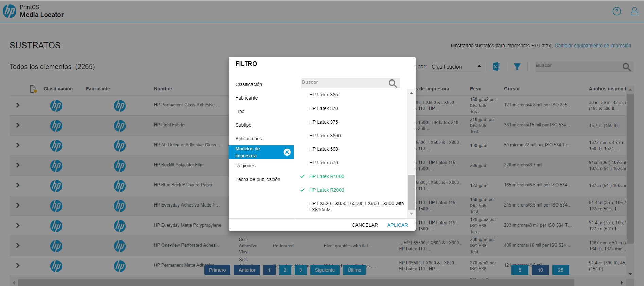Click manufacturer HP logo for HP Backlit Polyester Film
The height and width of the screenshot is (286, 644).
(x=120, y=166)
